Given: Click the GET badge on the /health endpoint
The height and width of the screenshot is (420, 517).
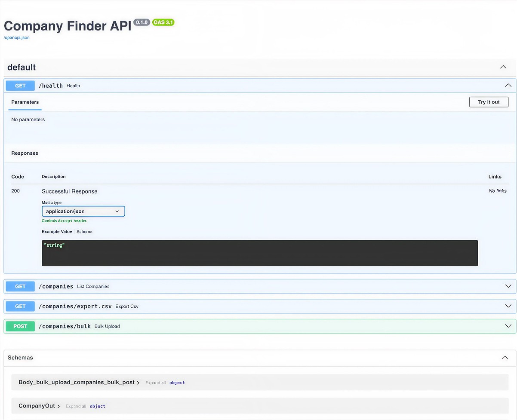Looking at the screenshot, I should coord(20,86).
